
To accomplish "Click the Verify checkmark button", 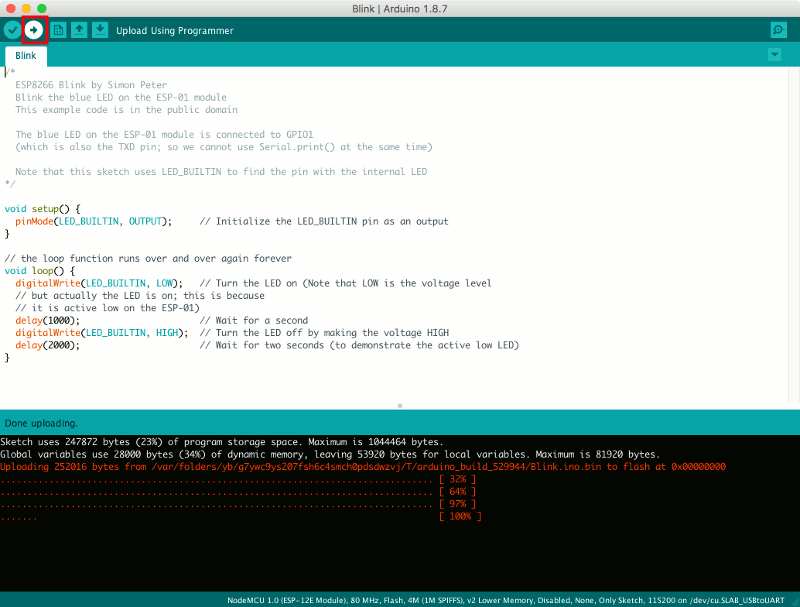I will [x=12, y=30].
